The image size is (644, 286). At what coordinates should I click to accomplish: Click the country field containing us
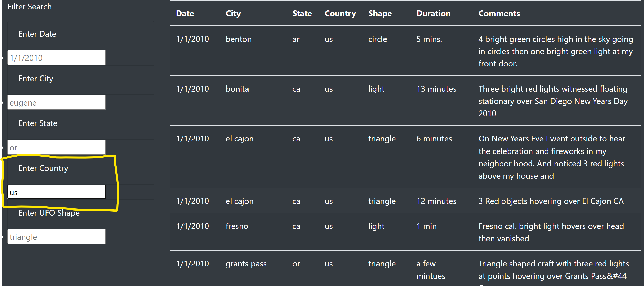(57, 192)
